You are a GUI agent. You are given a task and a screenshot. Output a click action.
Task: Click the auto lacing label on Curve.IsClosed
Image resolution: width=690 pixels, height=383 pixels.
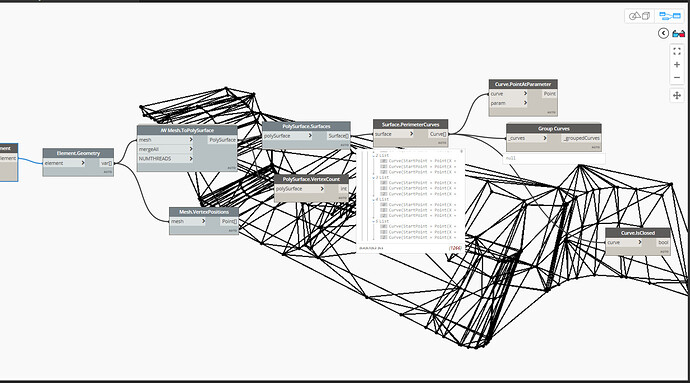(x=664, y=251)
